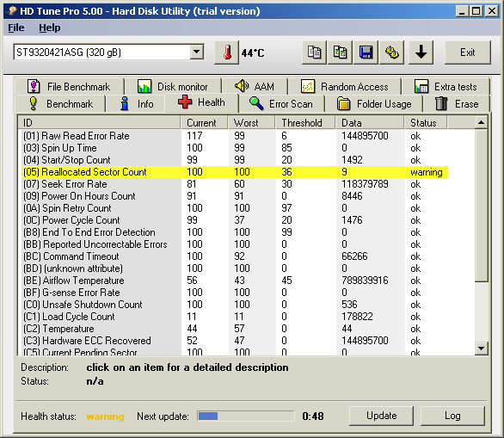Click the save floppy disk icon

pos(366,52)
